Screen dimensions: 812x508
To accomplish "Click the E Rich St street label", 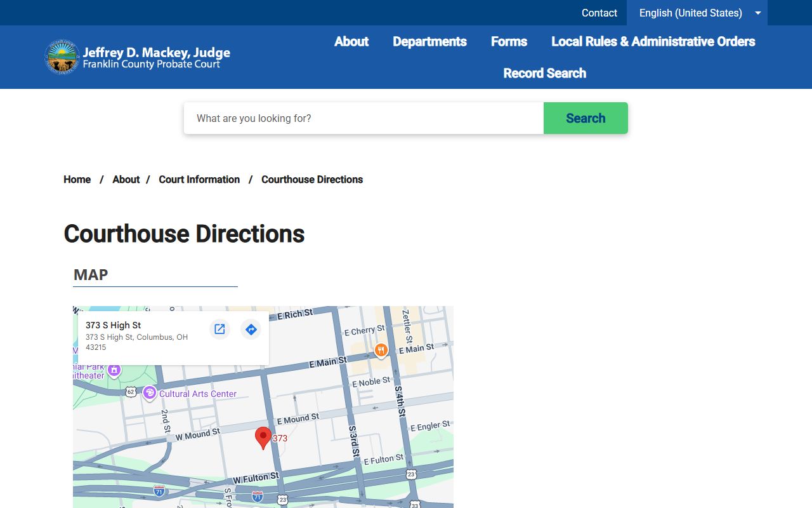I will [295, 315].
